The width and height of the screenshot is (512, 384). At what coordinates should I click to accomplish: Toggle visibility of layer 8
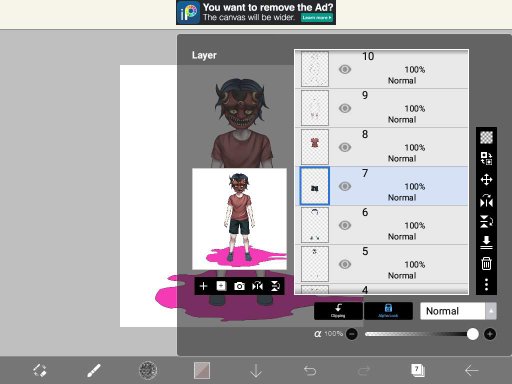pyautogui.click(x=345, y=147)
